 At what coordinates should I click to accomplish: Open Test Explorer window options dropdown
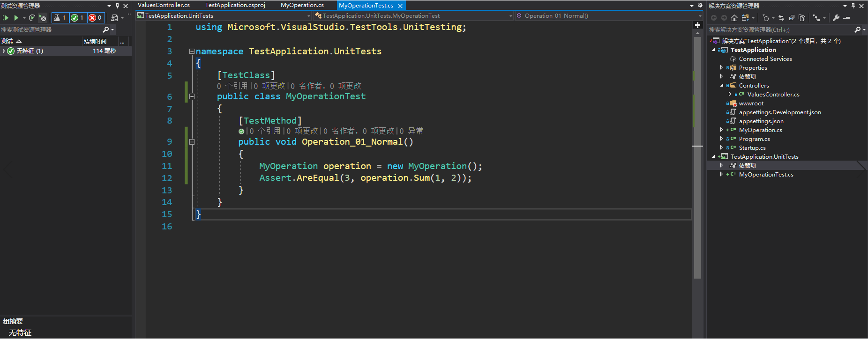[x=109, y=6]
